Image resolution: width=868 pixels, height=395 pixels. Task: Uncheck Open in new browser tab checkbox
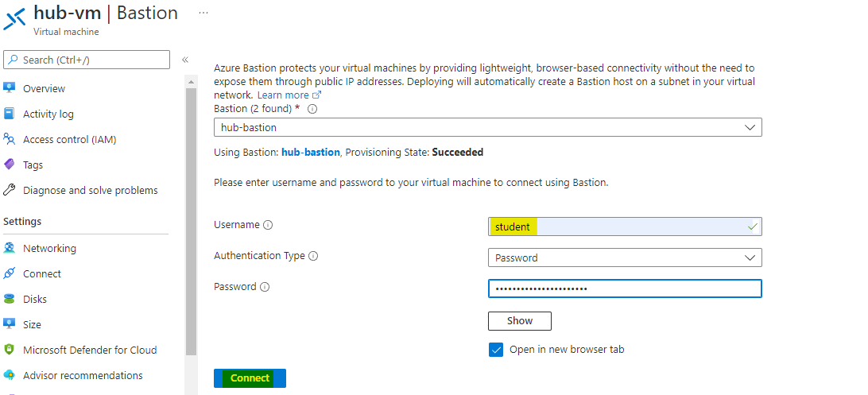point(496,350)
